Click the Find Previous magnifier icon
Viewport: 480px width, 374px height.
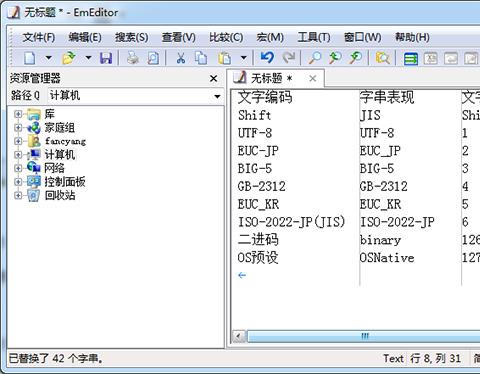(335, 58)
